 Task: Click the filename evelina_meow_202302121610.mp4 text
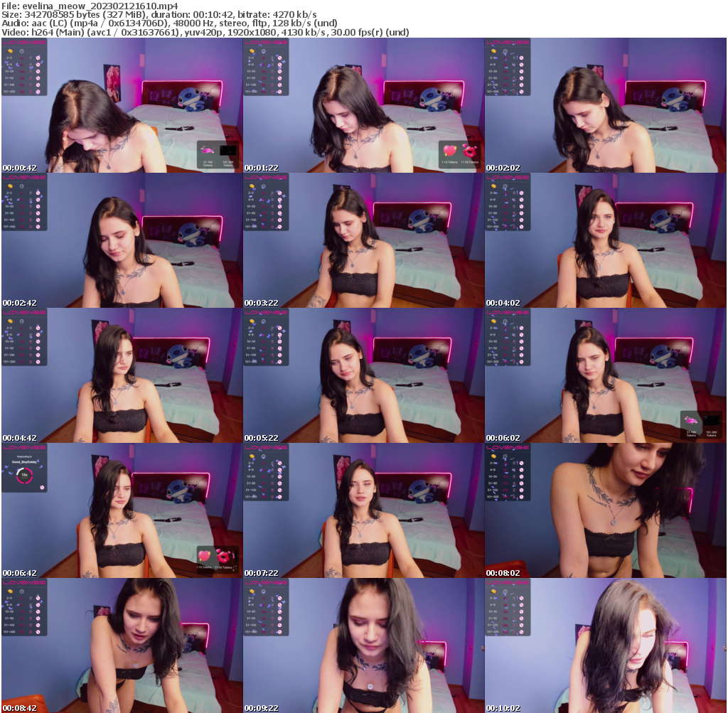[92, 5]
